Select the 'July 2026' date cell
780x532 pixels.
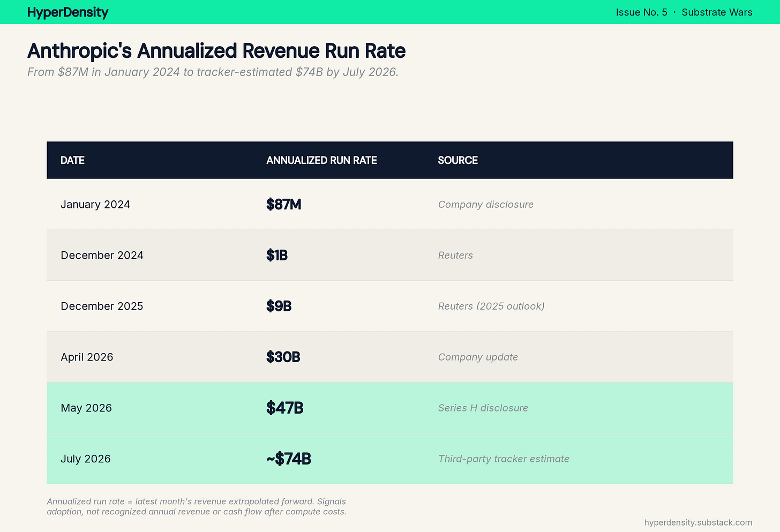pyautogui.click(x=86, y=459)
